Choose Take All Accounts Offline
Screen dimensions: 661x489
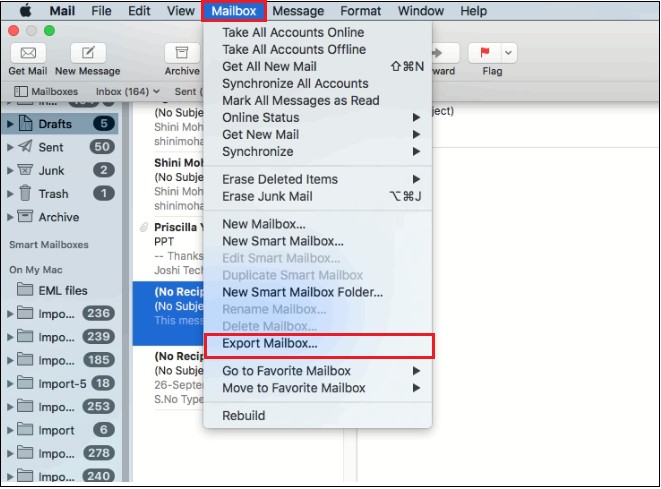pos(317,49)
